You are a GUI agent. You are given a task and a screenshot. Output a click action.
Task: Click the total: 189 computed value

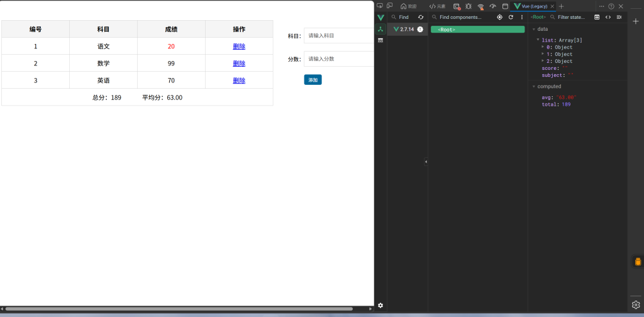coord(556,104)
